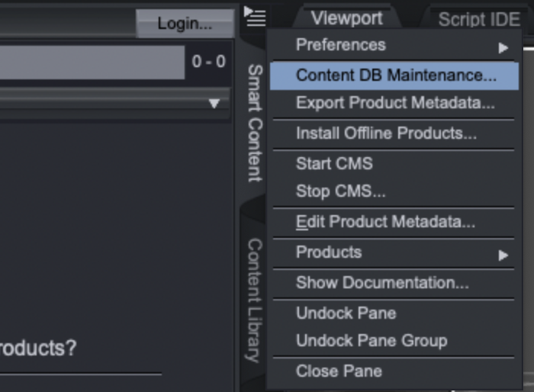Open Show Documentation menu item
The width and height of the screenshot is (534, 392).
pos(382,283)
